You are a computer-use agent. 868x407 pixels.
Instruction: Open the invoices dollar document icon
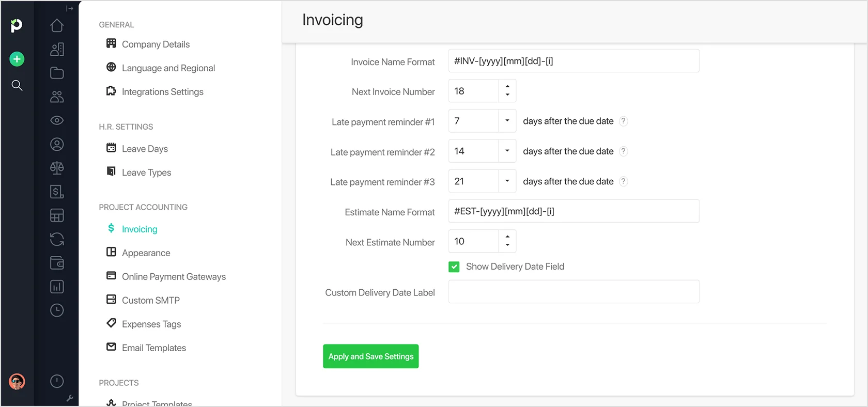(57, 192)
